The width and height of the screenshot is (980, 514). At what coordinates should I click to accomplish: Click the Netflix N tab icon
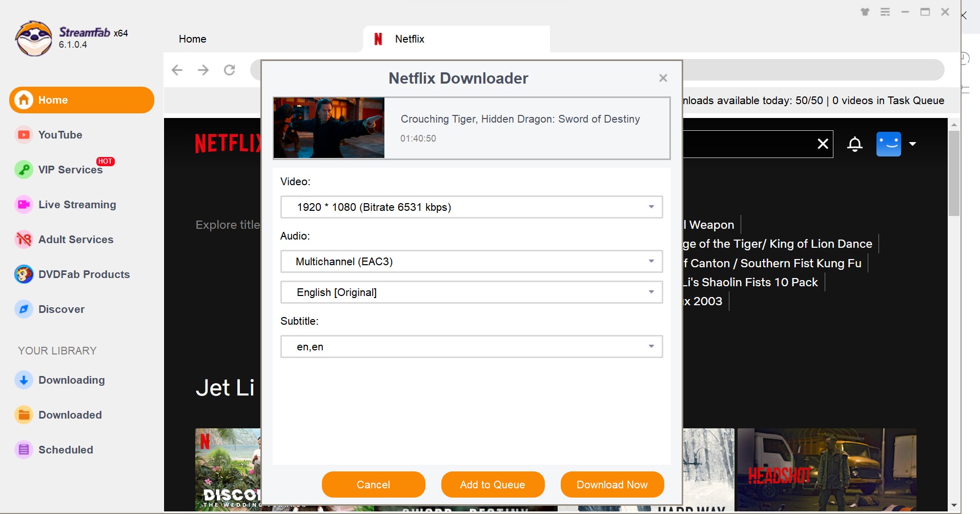pyautogui.click(x=378, y=39)
